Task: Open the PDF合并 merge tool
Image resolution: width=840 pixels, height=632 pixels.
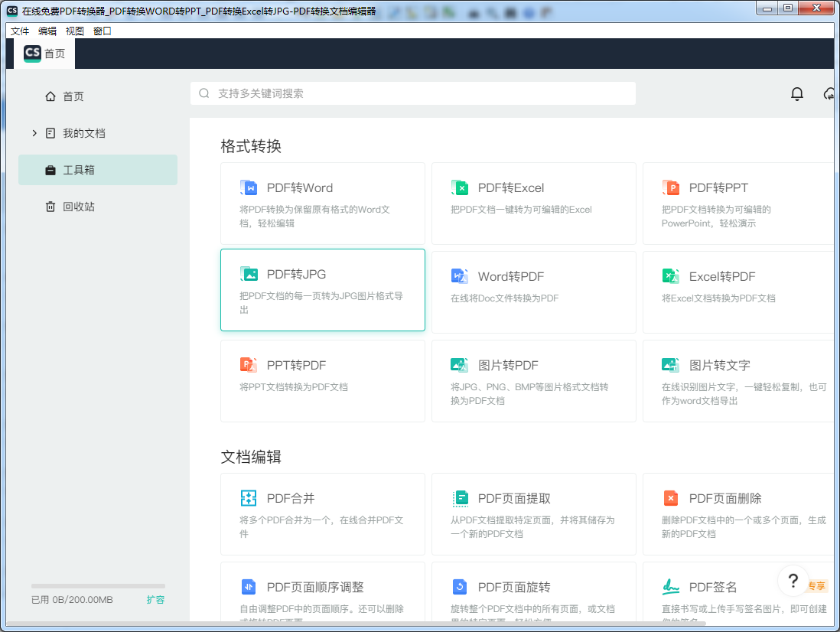Action: [x=249, y=498]
